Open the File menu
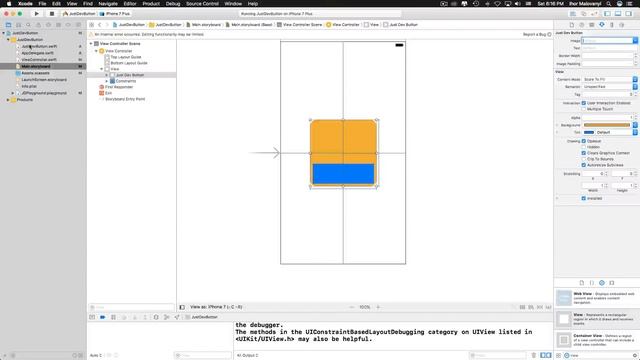Viewport: 640px width, 360px height. pos(42,4)
